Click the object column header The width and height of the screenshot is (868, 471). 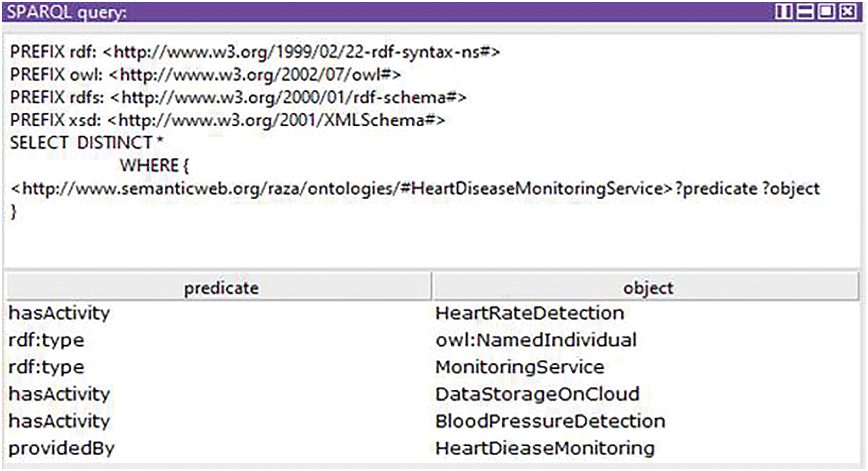tap(648, 288)
